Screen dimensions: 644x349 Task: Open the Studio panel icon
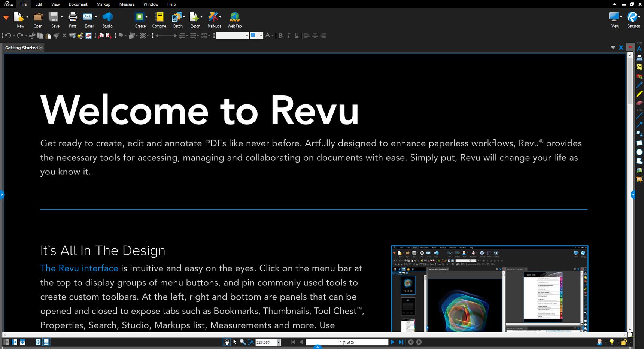click(x=107, y=17)
